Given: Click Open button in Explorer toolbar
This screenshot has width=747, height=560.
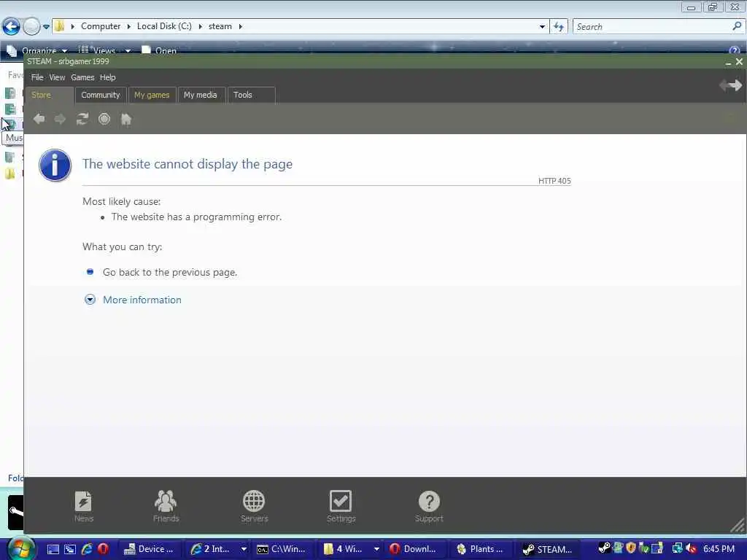Looking at the screenshot, I should click(159, 50).
